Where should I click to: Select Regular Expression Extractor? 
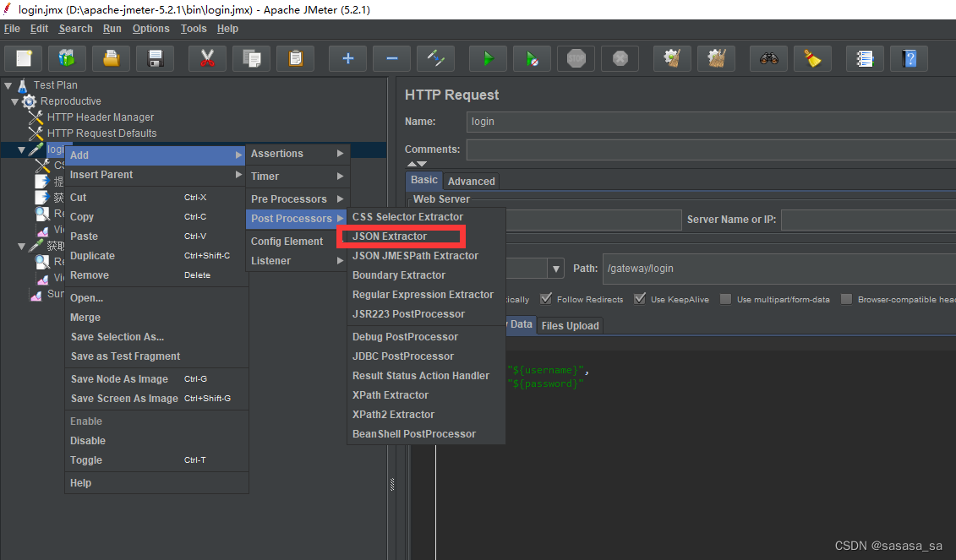pyautogui.click(x=425, y=295)
